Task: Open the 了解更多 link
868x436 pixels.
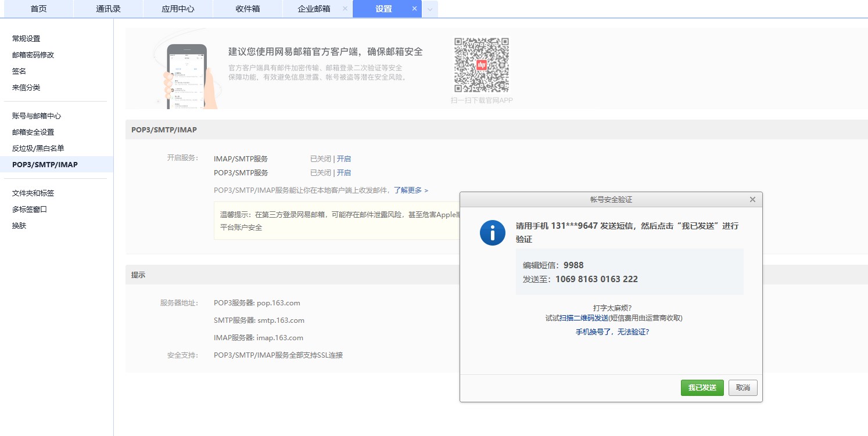Action: [410, 190]
